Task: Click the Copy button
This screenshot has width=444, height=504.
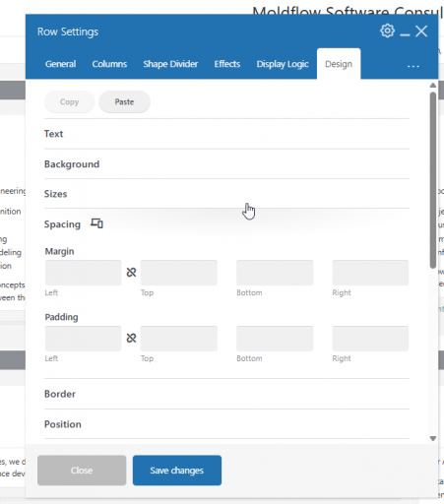Action: (69, 101)
